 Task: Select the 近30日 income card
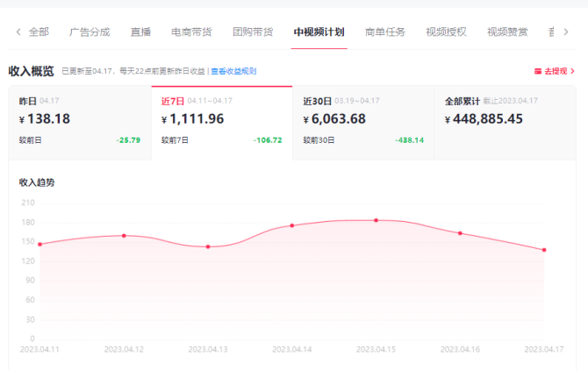pyautogui.click(x=363, y=123)
